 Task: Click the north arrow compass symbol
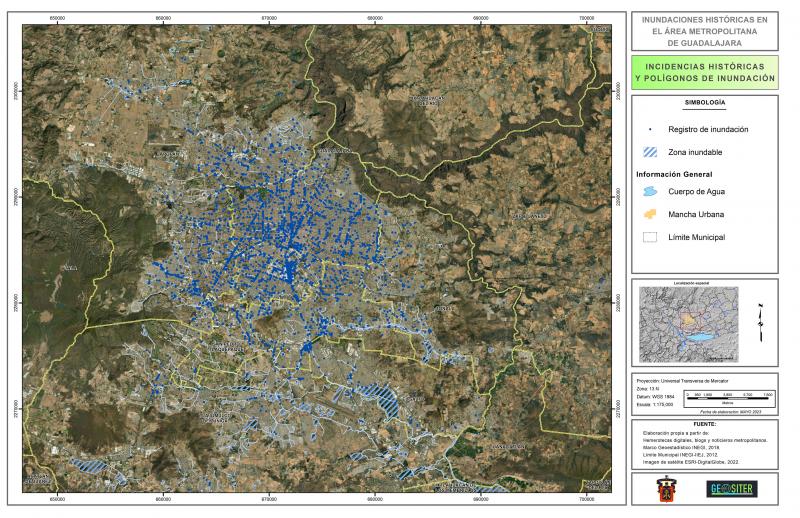(x=761, y=323)
